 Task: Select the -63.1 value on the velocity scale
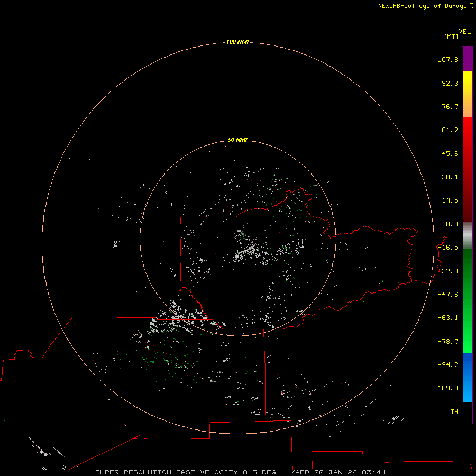[448, 318]
